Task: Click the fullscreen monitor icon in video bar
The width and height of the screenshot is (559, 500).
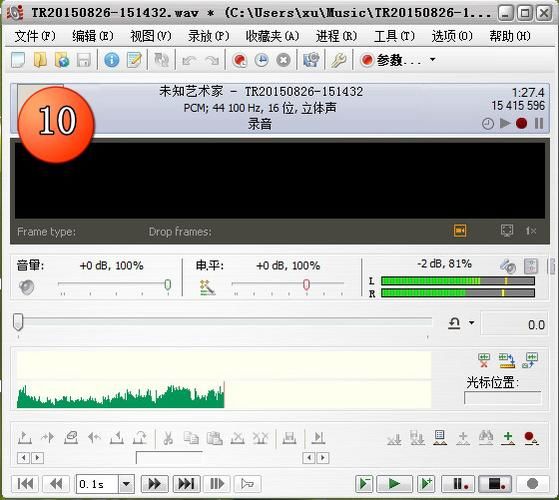Action: point(507,231)
